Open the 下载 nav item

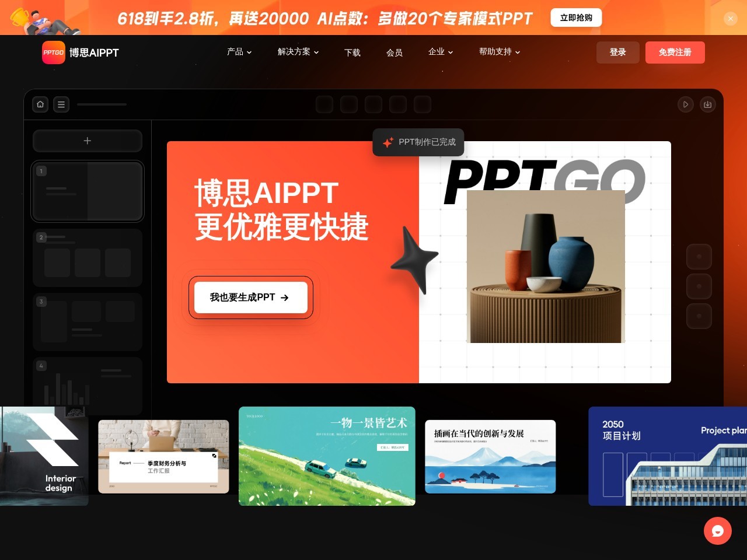point(352,52)
